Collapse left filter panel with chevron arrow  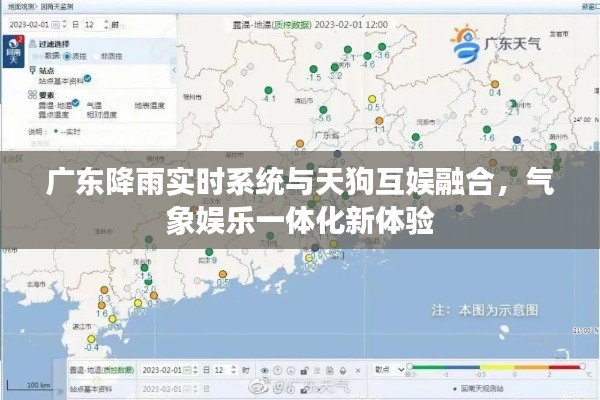[174, 70]
